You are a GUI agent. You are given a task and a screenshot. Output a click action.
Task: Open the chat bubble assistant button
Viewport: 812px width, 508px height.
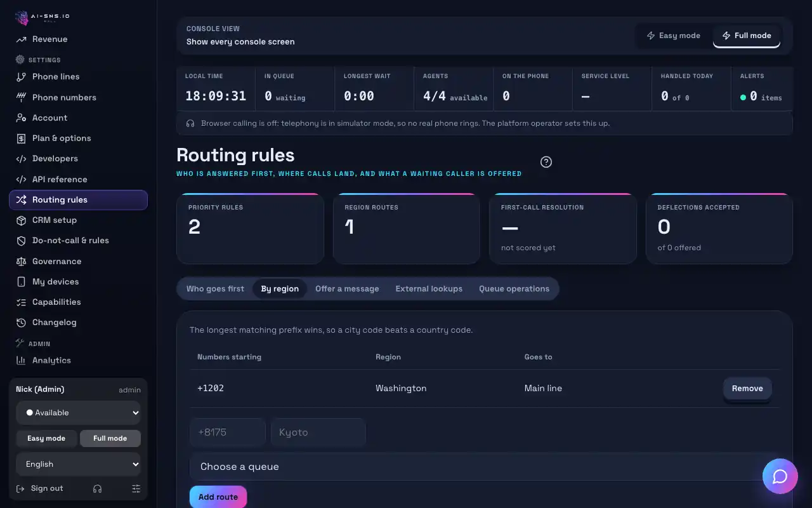tap(780, 476)
